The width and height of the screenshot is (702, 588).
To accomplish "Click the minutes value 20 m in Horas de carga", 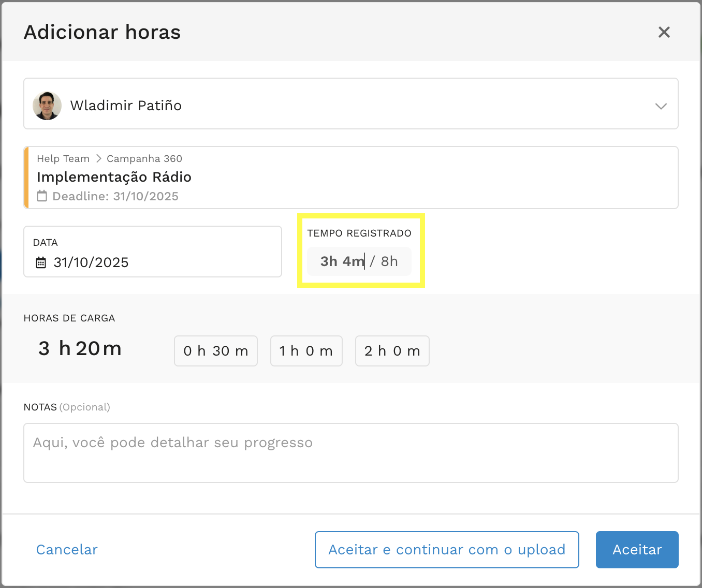I will coord(99,348).
